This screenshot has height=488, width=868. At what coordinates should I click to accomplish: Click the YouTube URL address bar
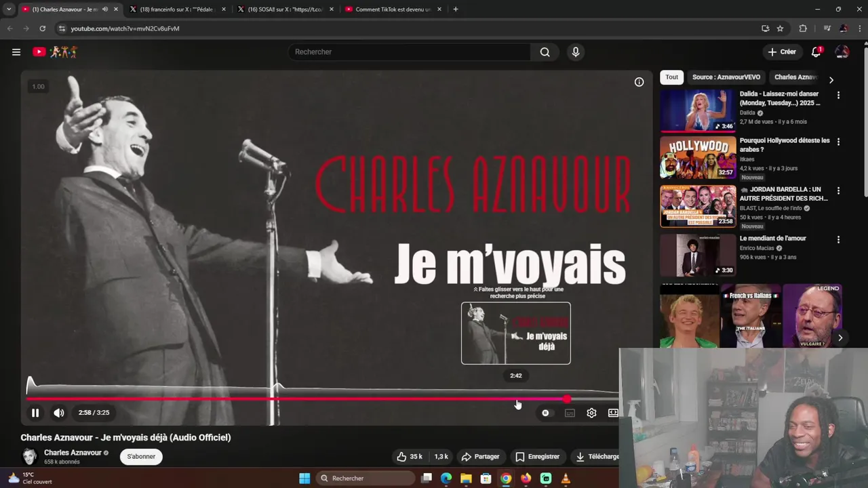coord(407,28)
